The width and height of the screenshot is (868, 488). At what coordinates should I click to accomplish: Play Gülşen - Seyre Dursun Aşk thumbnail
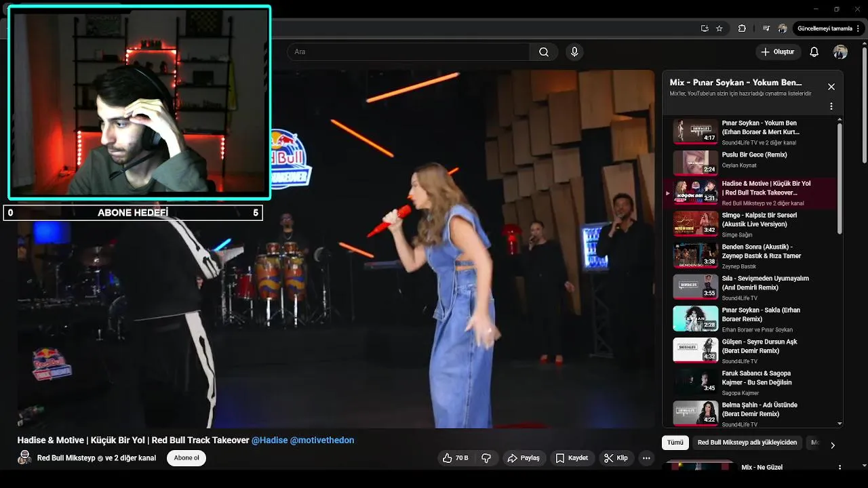pos(695,350)
